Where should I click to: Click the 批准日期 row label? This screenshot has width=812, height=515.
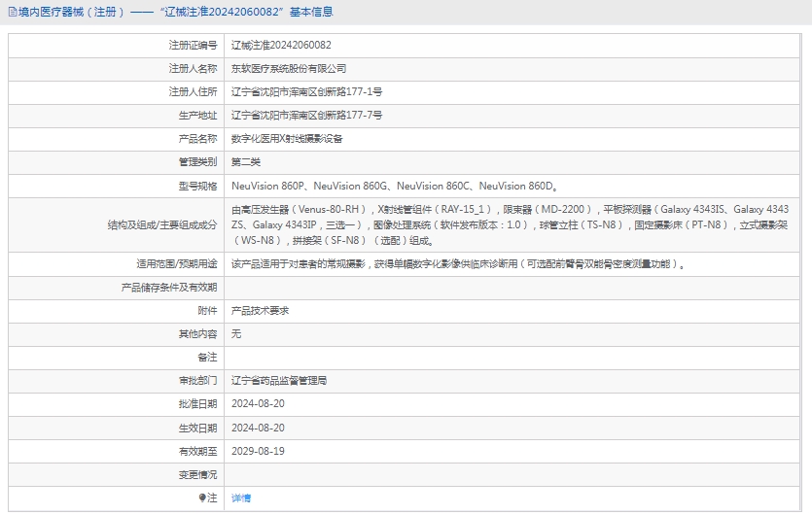coord(197,404)
